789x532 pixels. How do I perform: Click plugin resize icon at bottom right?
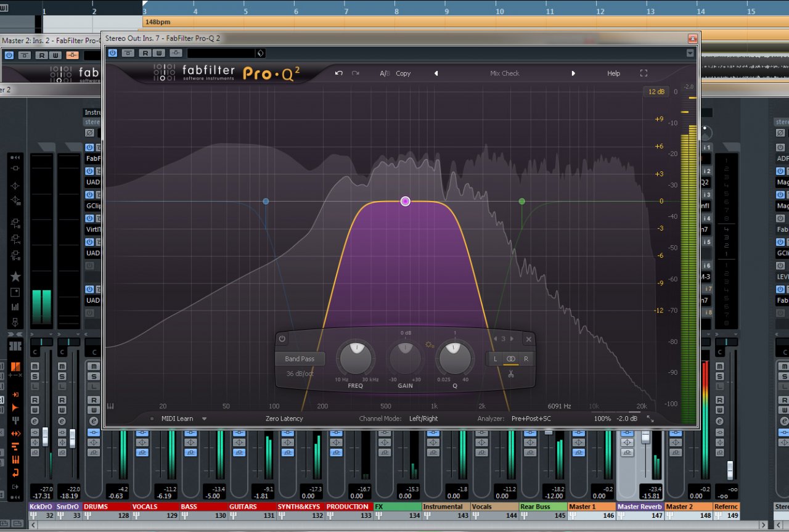[x=650, y=419]
